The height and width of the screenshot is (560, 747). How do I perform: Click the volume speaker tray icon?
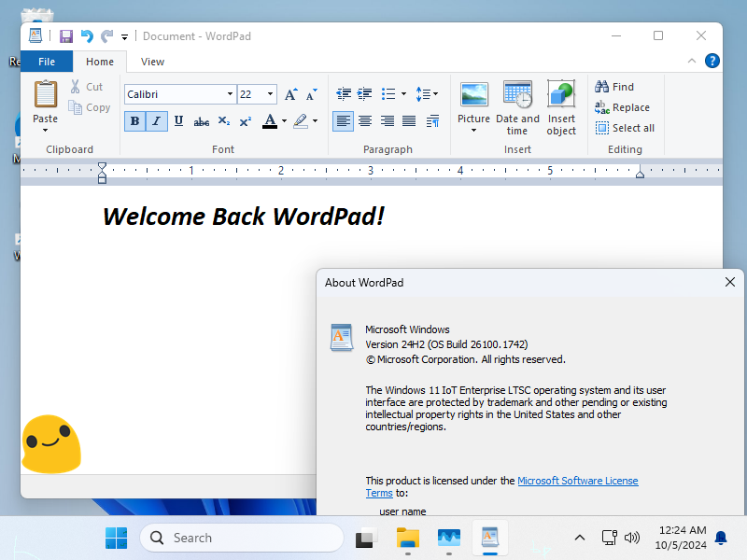(632, 539)
